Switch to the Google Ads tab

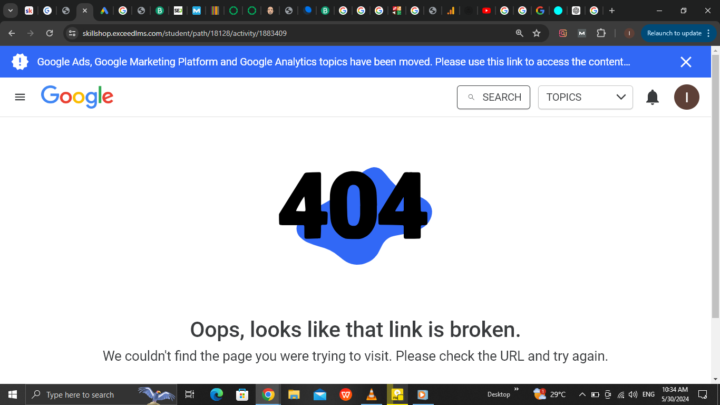pos(104,11)
